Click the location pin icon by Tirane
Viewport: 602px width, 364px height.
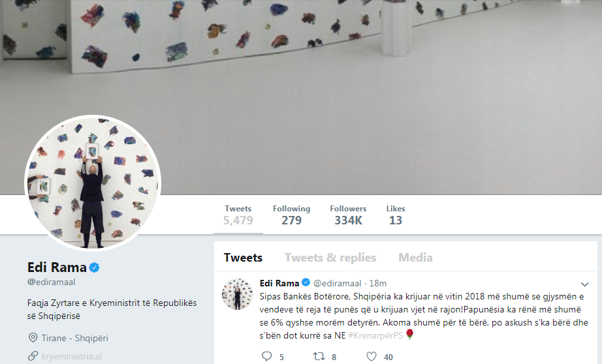pyautogui.click(x=33, y=337)
